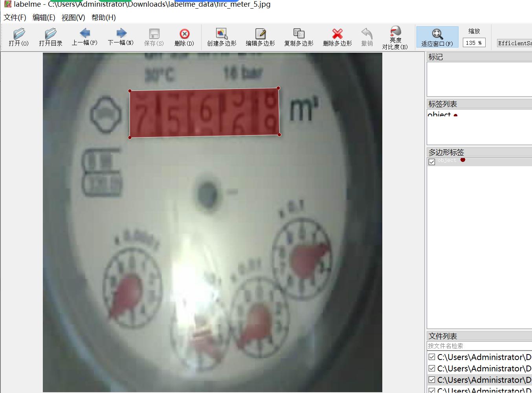532x393 pixels.
Task: Click the 文件列表 panel header
Action: pos(479,336)
